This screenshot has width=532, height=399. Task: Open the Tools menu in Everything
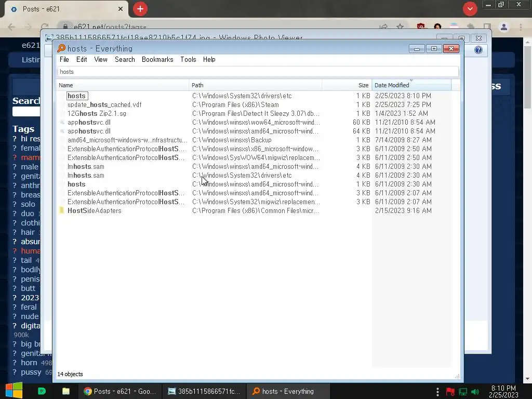[x=188, y=59]
